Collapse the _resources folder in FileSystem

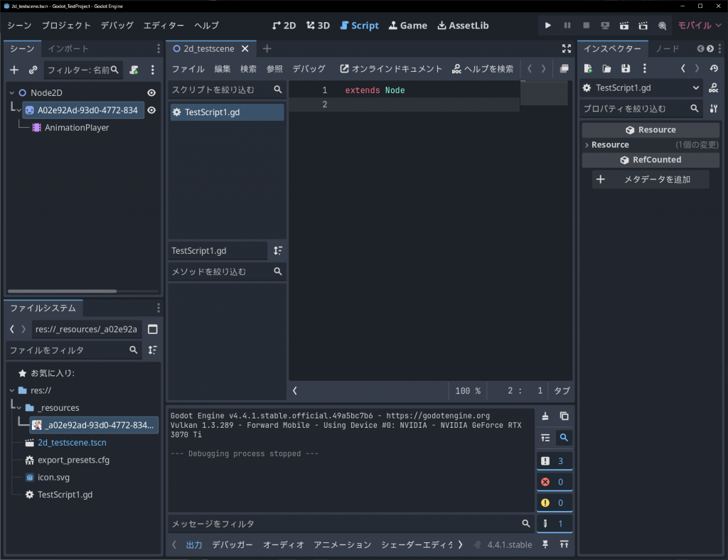coord(18,408)
